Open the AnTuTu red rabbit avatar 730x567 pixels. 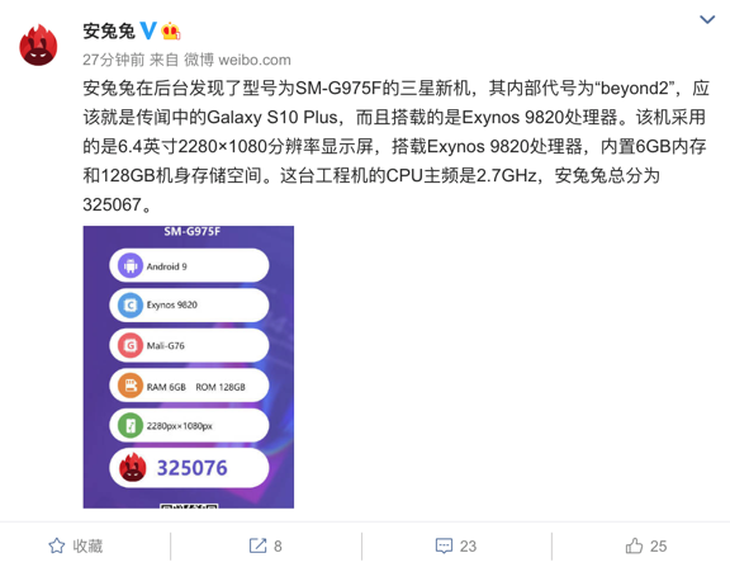[x=38, y=46]
